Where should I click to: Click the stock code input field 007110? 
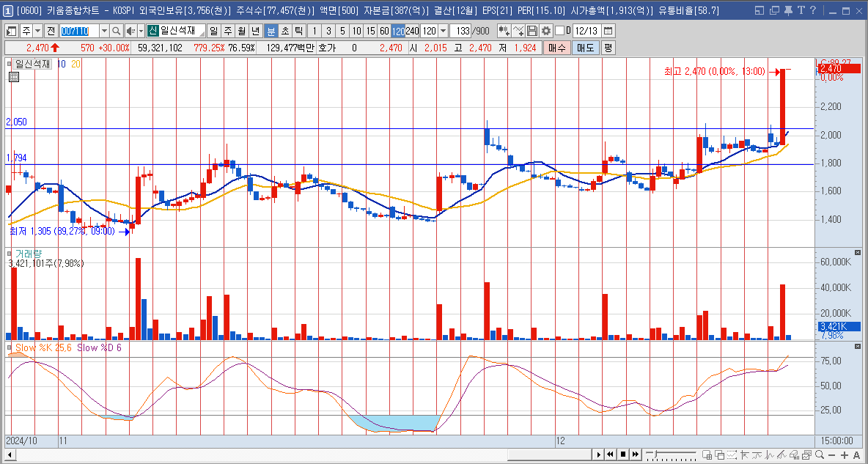tap(80, 31)
